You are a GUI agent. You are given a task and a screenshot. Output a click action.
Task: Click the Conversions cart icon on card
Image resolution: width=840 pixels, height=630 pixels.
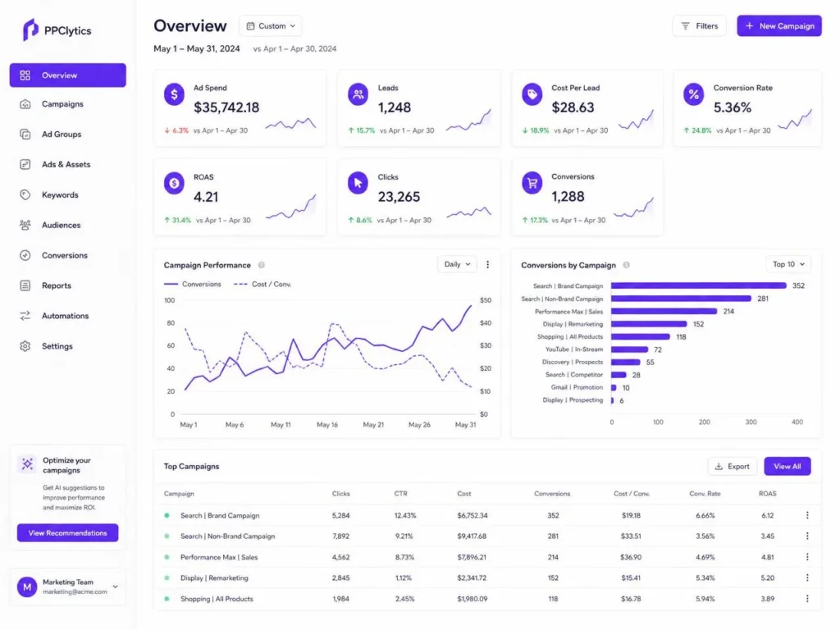pyautogui.click(x=532, y=183)
